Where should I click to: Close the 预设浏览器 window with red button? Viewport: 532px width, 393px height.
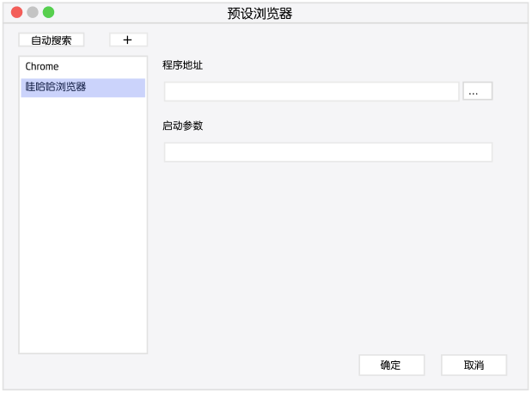[x=16, y=12]
